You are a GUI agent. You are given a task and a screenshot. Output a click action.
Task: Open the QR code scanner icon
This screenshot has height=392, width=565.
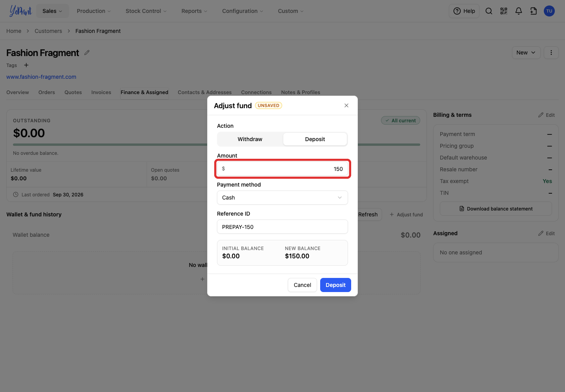tap(504, 11)
